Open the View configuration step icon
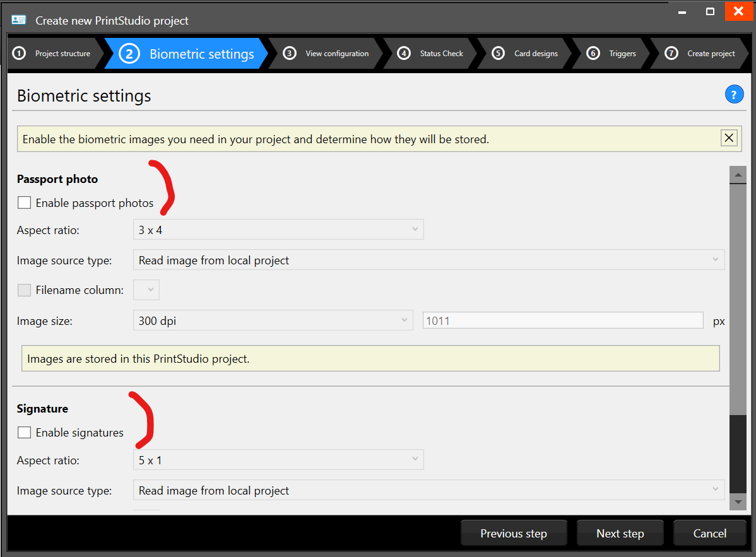The height and width of the screenshot is (557, 756). (x=290, y=54)
